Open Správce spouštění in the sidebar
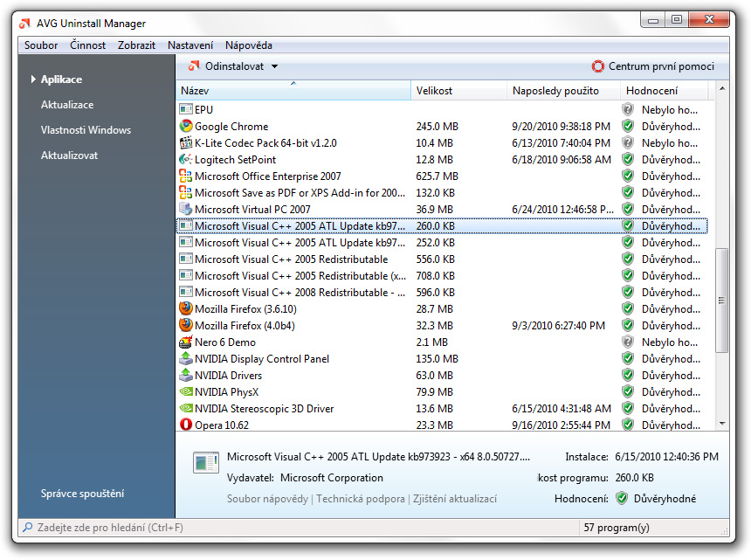 tap(82, 494)
